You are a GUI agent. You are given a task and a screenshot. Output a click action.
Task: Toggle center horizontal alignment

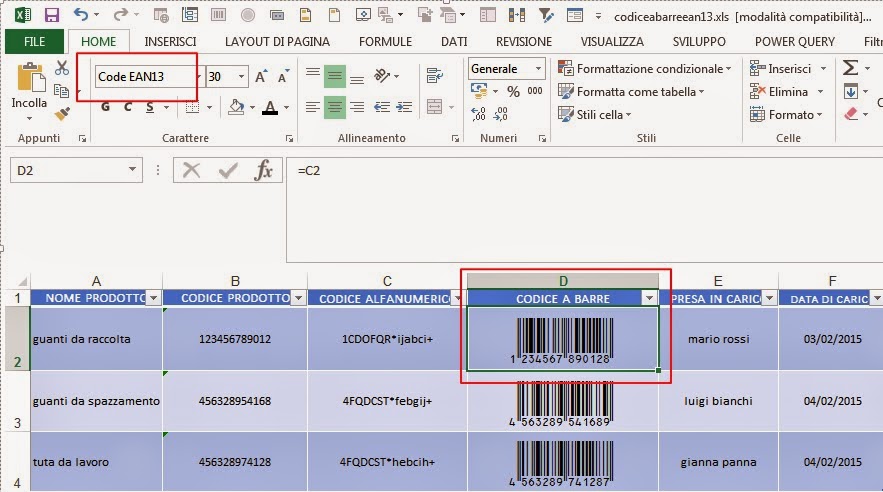click(x=335, y=107)
